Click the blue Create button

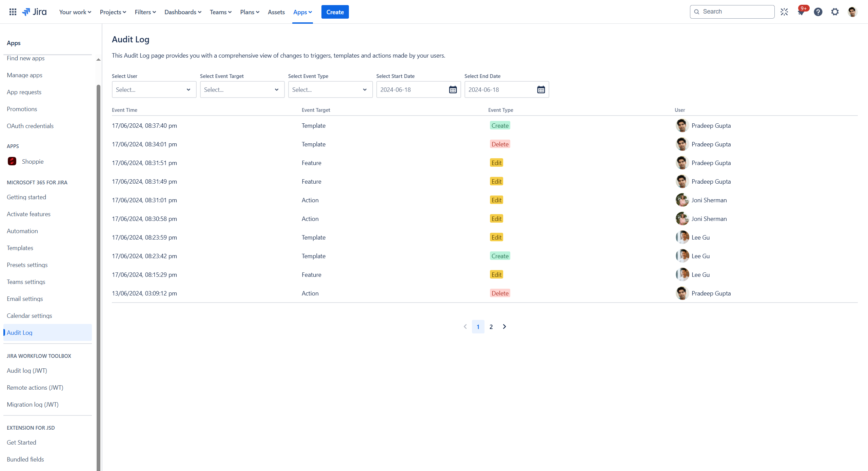click(x=335, y=12)
